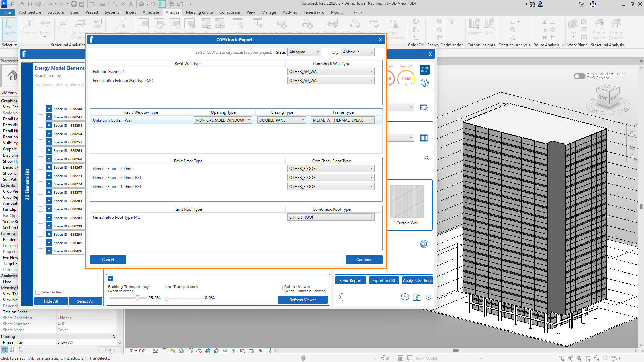Image resolution: width=644 pixels, height=362 pixels.
Task: Open the compass orientation icon in FenestraPro
Action: pos(425,83)
